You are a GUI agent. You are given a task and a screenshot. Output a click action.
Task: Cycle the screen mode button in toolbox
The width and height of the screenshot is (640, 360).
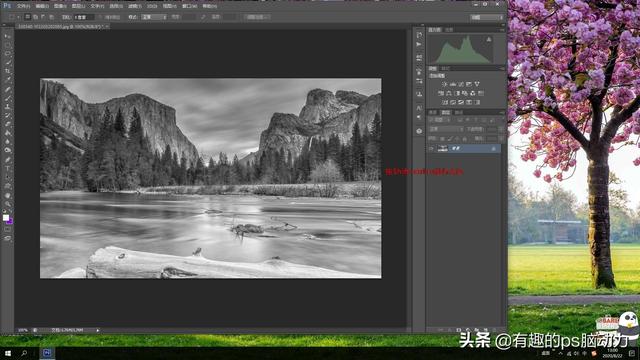pos(7,238)
